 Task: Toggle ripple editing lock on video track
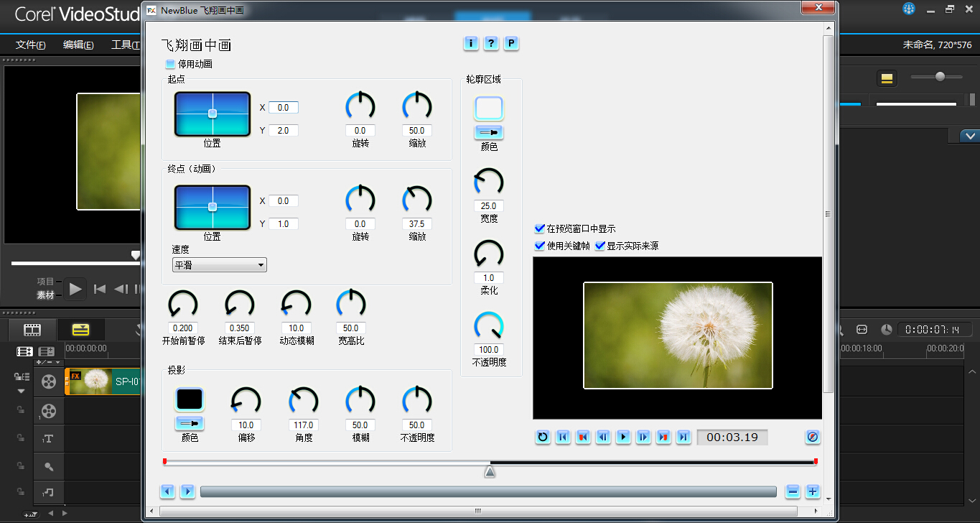click(21, 377)
